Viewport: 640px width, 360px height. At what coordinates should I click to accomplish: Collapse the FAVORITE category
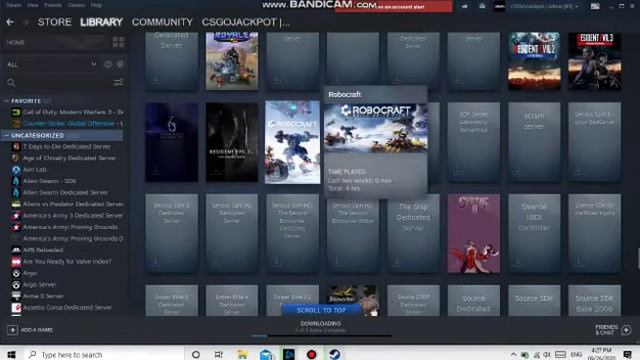pos(6,101)
